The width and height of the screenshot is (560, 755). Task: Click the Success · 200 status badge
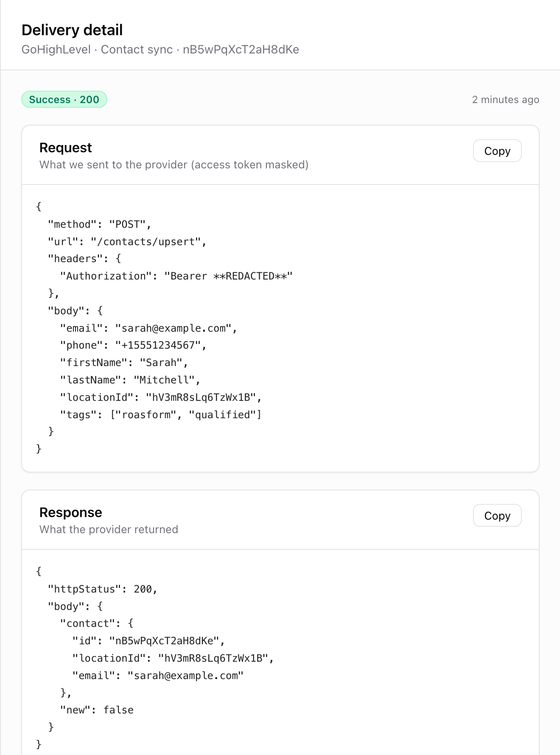click(64, 99)
